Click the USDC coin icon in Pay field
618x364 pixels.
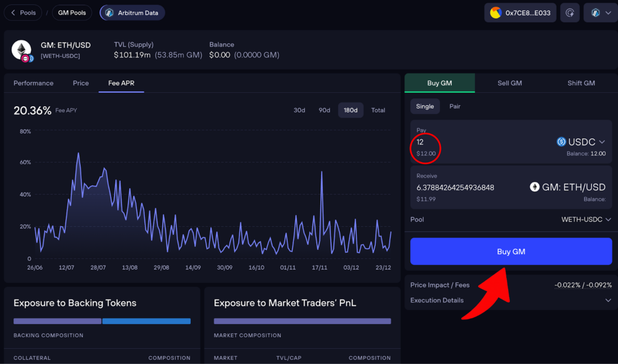pos(561,142)
